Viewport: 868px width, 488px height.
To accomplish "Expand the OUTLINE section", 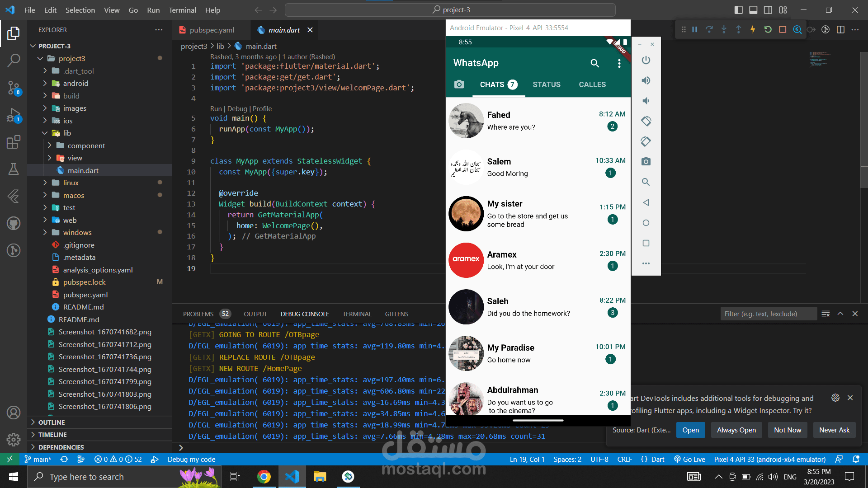I will (x=52, y=422).
